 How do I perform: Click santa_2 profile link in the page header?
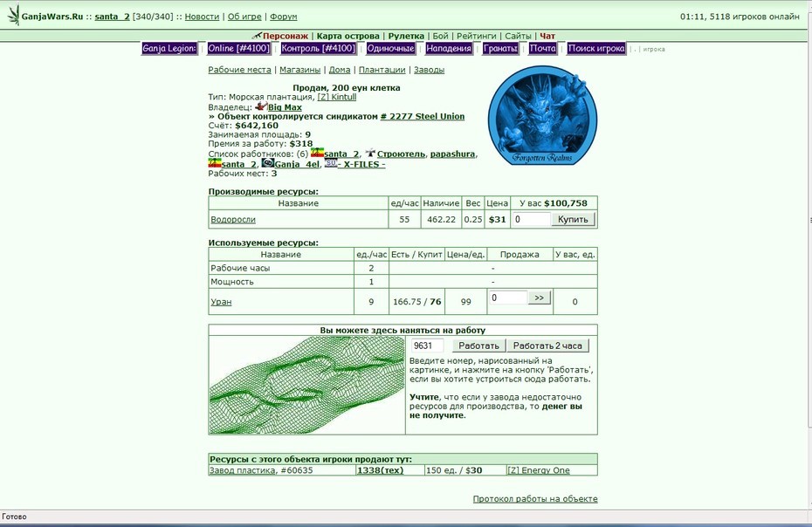click(x=112, y=17)
